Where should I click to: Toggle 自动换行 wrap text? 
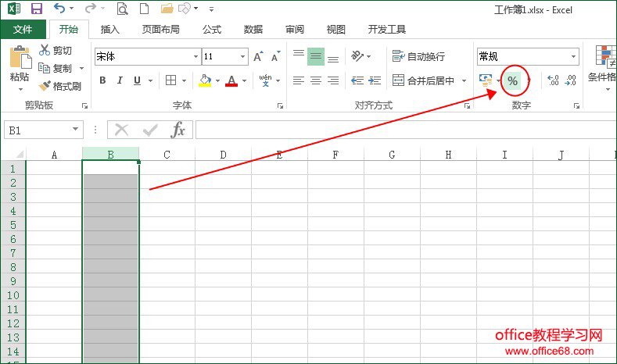(x=418, y=56)
